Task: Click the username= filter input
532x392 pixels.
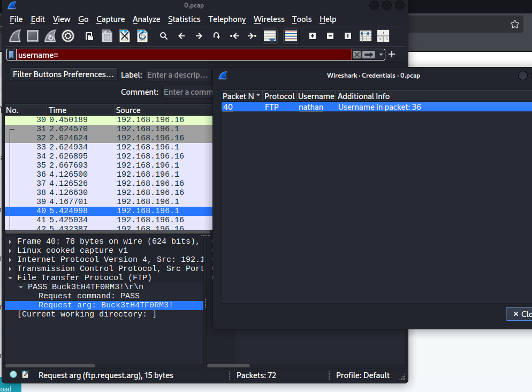Action: 183,55
